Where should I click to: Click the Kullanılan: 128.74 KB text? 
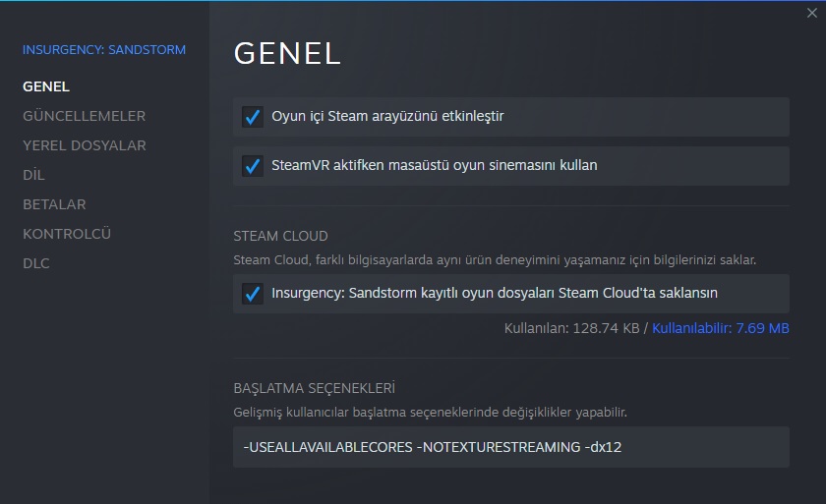pyautogui.click(x=571, y=328)
